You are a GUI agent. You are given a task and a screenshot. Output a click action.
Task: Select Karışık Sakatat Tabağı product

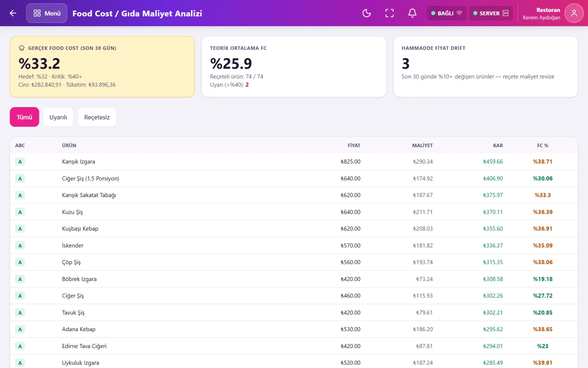coord(89,195)
